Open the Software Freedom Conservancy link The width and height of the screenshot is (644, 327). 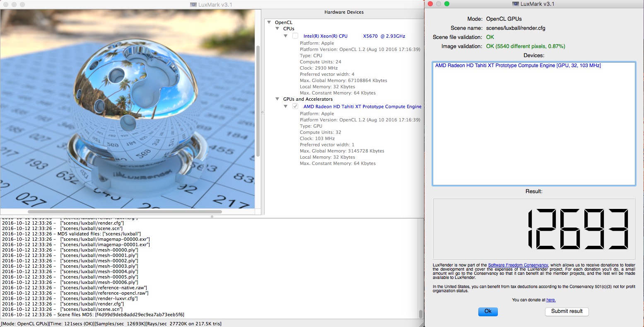518,265
